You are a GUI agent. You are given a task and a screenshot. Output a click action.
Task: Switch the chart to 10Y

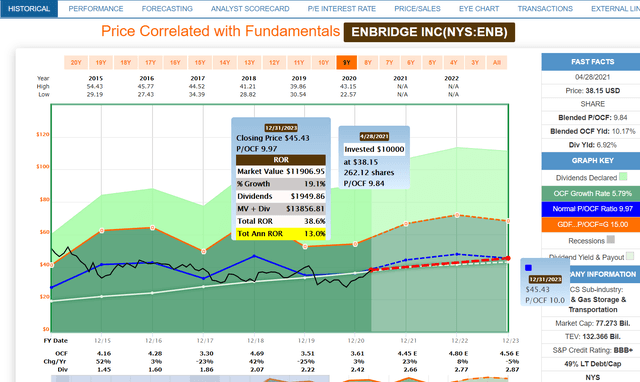[x=324, y=62]
